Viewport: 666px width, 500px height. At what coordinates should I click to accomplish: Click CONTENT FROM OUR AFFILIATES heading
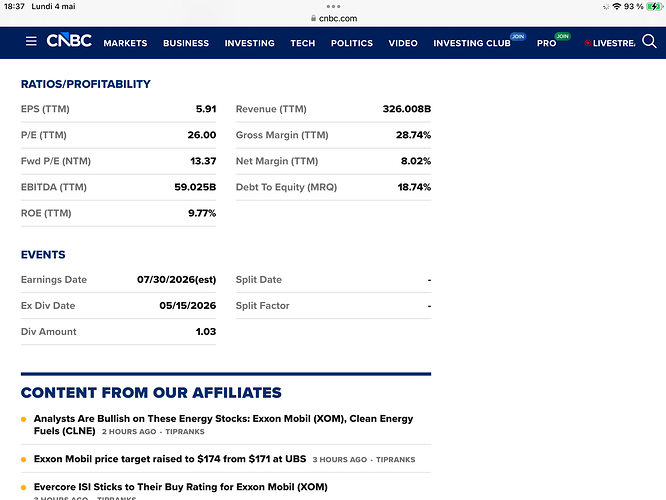(x=151, y=393)
